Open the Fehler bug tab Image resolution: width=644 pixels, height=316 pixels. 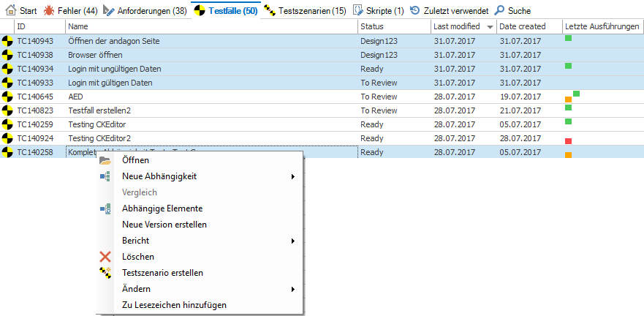(49, 11)
